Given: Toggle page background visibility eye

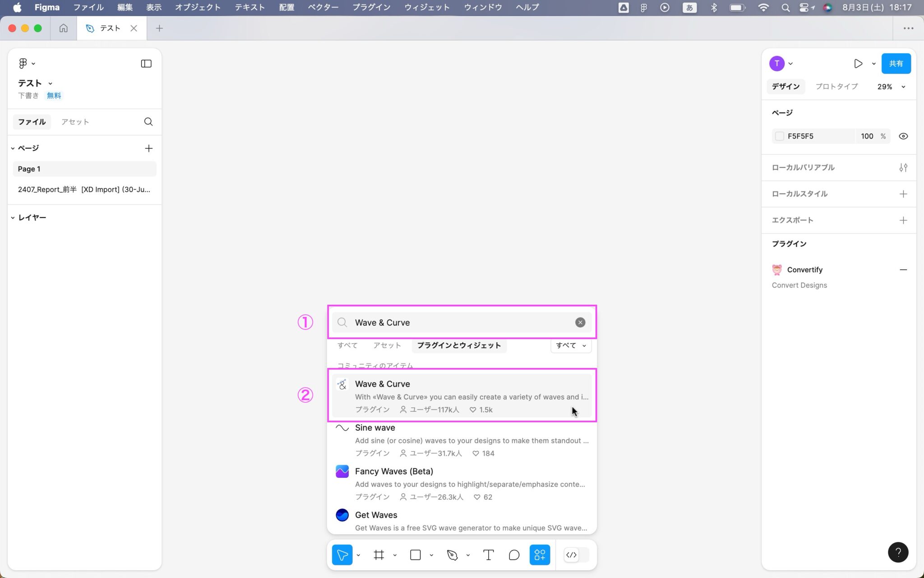Looking at the screenshot, I should (903, 136).
